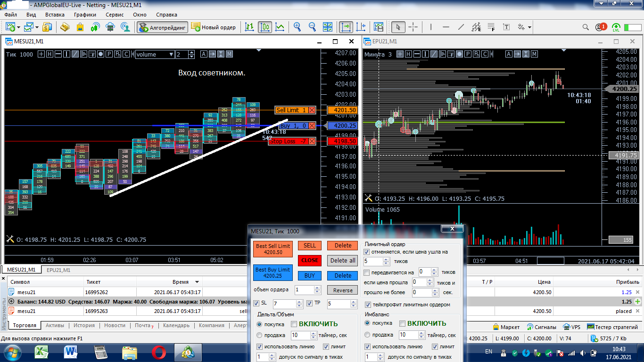Select the equidistant channel tool
Screen dimensions: 644x362
(476, 27)
